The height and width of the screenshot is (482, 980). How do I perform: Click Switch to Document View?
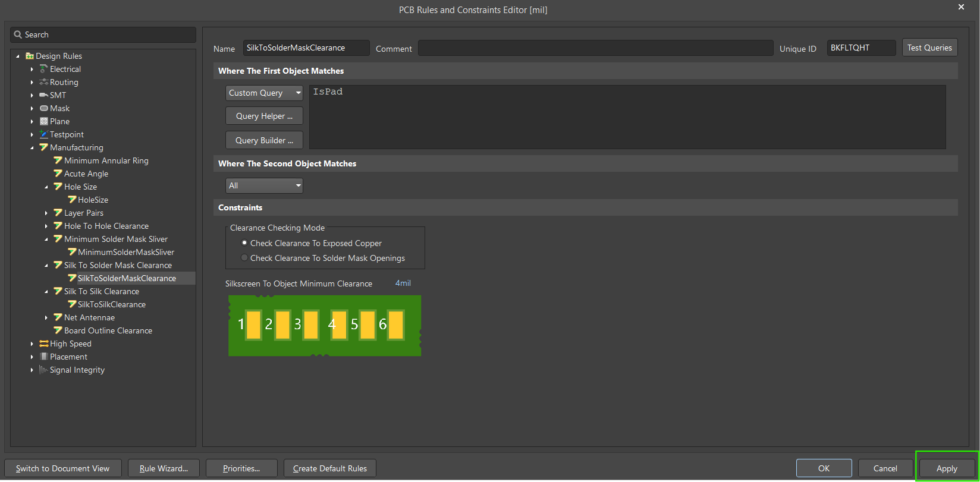tap(62, 468)
